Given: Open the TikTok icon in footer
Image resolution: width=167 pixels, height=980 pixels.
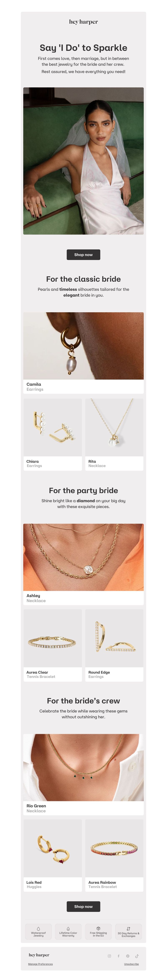Looking at the screenshot, I should pyautogui.click(x=137, y=956).
